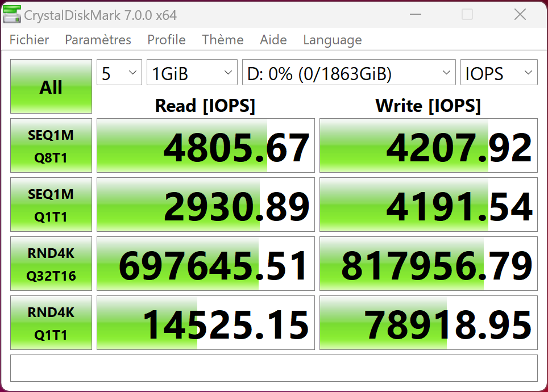Open the Thème menu

pos(223,40)
